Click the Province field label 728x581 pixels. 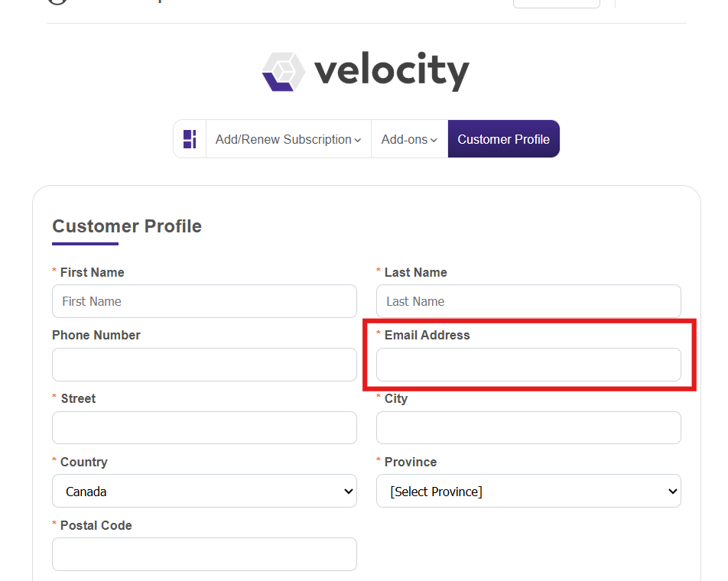point(411,462)
